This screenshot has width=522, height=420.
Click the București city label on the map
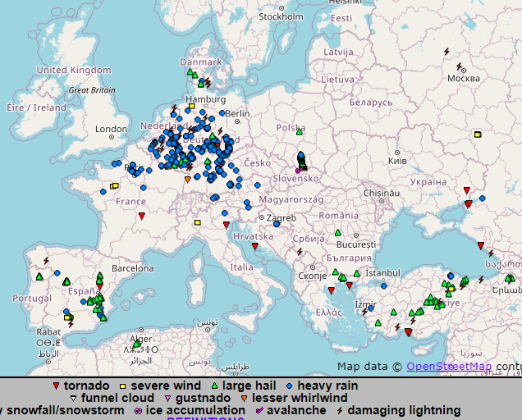356,244
